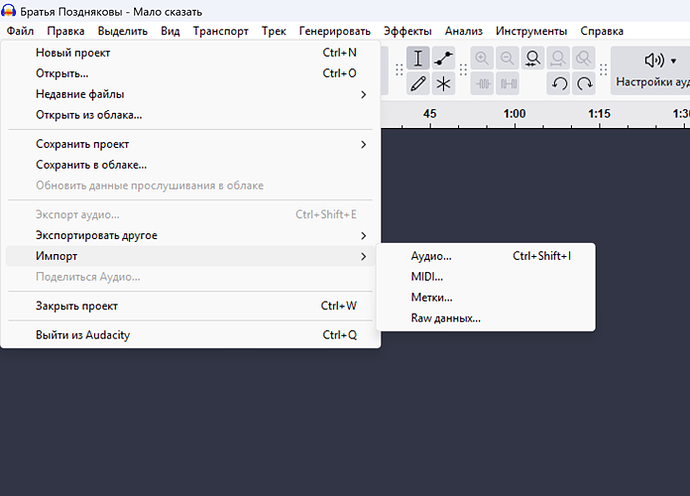Click the Redo arrow icon
The image size is (690, 496).
[x=584, y=84]
